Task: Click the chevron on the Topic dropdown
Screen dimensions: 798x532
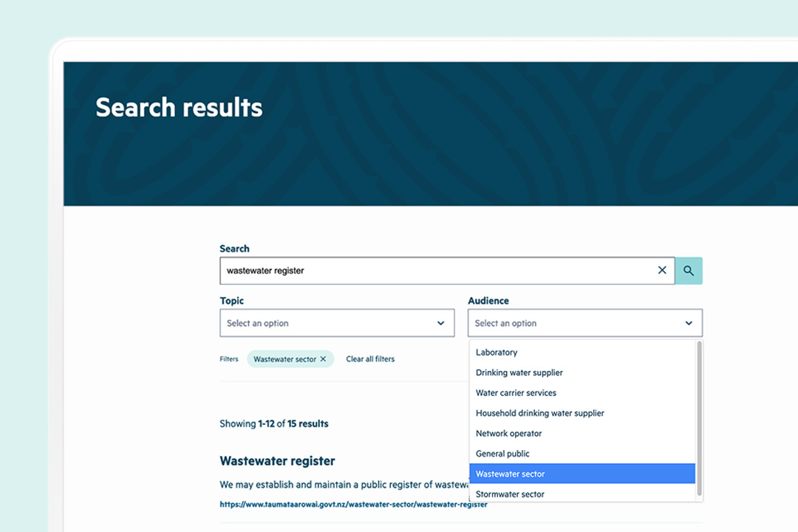Action: 441,323
